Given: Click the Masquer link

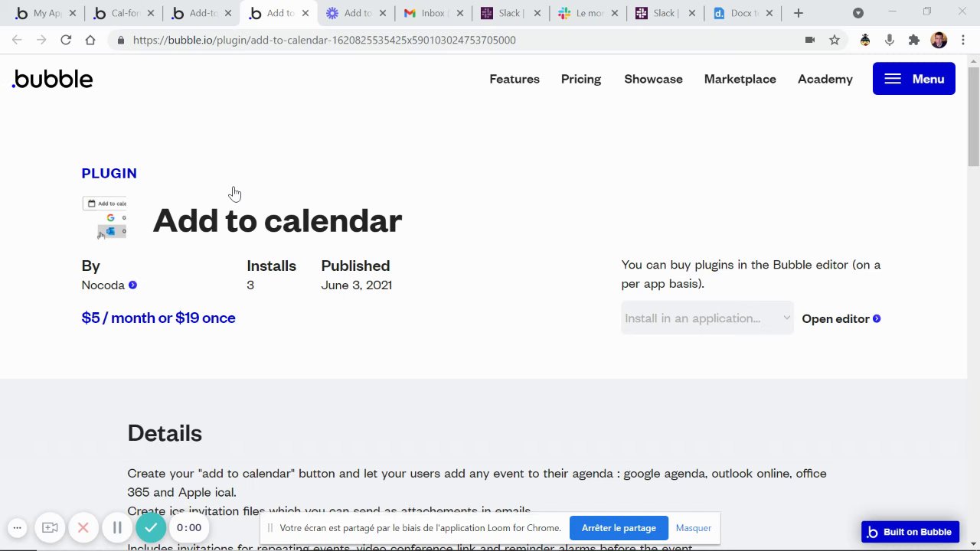Looking at the screenshot, I should pos(694,528).
